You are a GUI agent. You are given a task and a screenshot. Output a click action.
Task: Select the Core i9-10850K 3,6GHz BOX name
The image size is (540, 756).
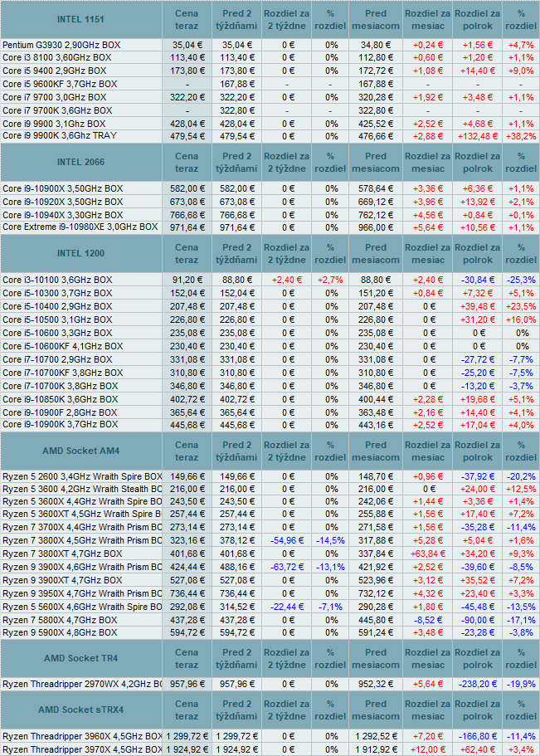pyautogui.click(x=61, y=399)
